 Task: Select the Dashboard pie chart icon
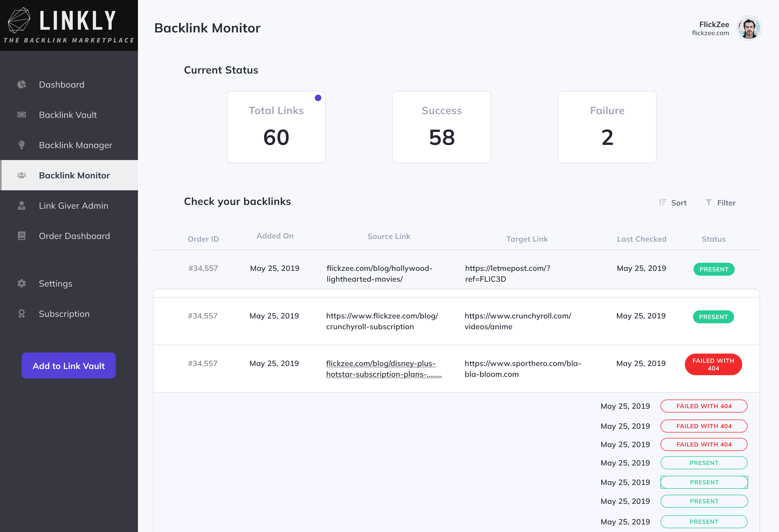pyautogui.click(x=21, y=84)
